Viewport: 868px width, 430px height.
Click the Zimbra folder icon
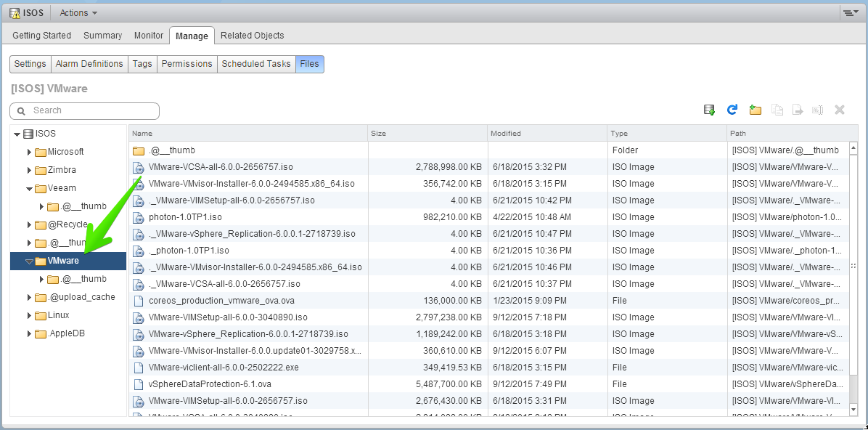coord(41,170)
